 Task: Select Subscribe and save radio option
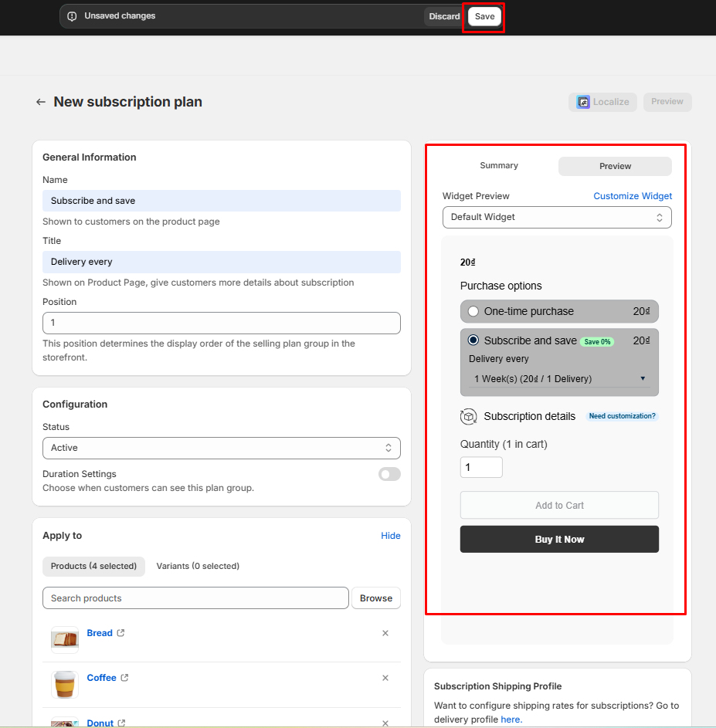click(473, 340)
